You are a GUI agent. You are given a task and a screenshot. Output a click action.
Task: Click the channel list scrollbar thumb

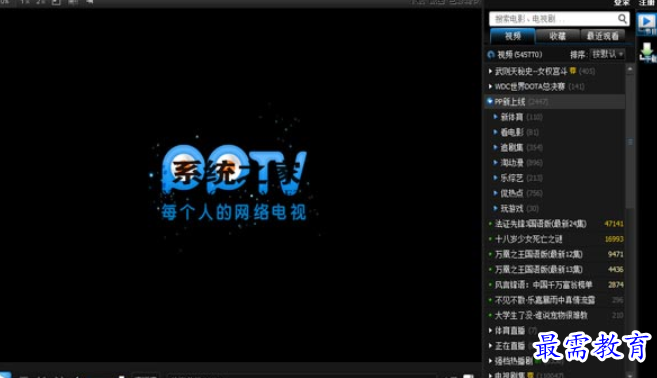coord(630,142)
